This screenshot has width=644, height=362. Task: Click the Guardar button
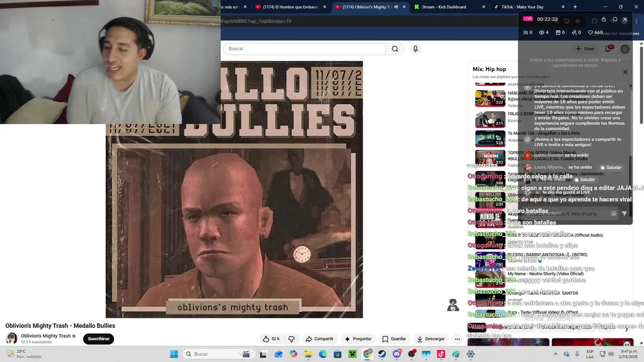[394, 339]
